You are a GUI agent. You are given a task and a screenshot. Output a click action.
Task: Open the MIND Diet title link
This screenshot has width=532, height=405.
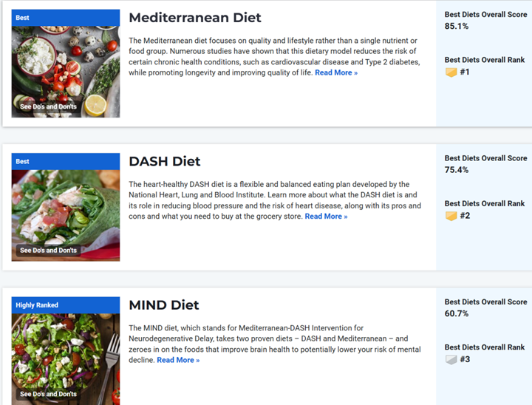point(164,305)
